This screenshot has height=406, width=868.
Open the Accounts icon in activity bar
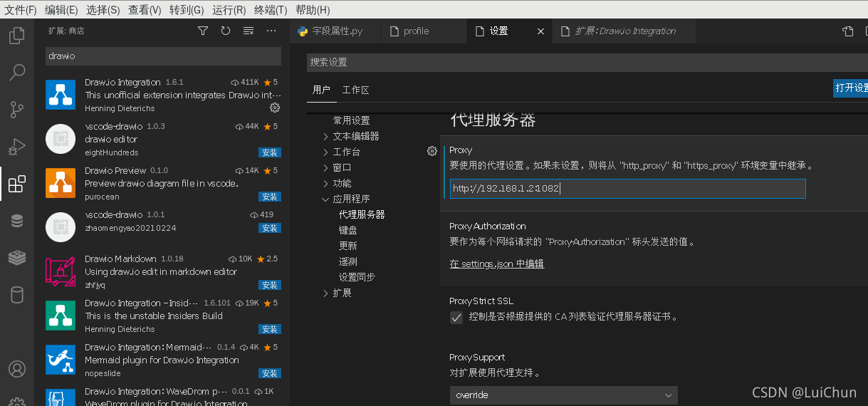click(x=17, y=369)
